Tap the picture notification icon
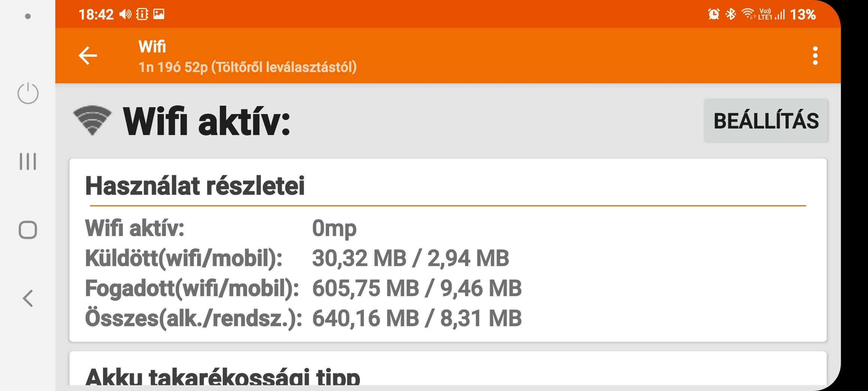Image resolution: width=868 pixels, height=391 pixels. (159, 14)
